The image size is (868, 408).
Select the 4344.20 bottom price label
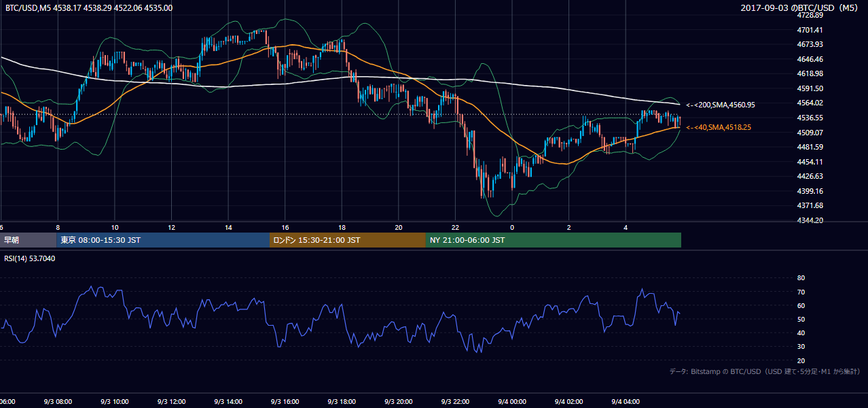[810, 220]
